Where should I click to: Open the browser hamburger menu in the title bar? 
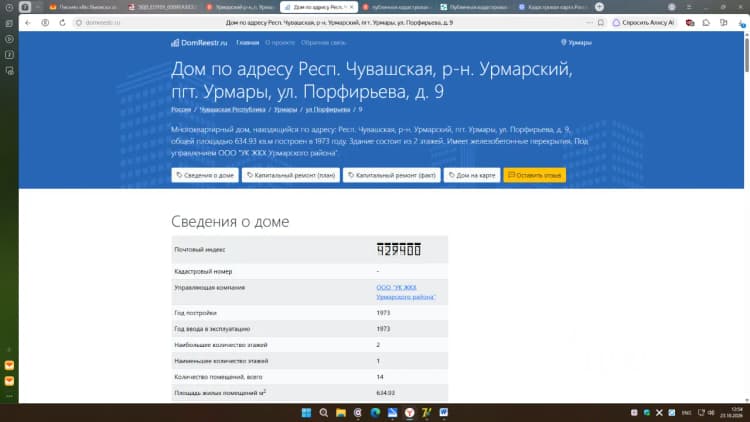[689, 7]
